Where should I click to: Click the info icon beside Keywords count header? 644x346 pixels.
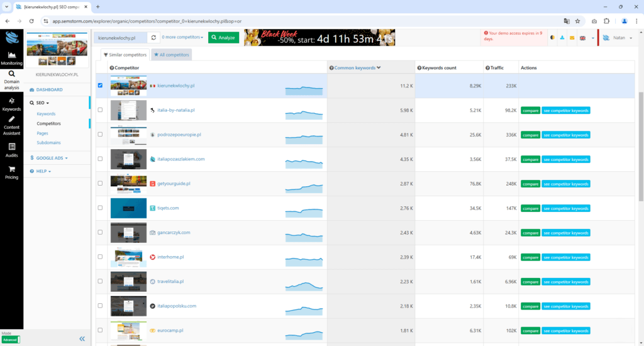419,68
